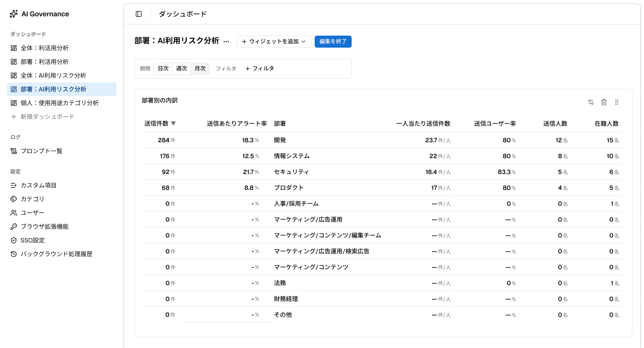Switch period to 日次
644x348 pixels.
click(x=163, y=69)
